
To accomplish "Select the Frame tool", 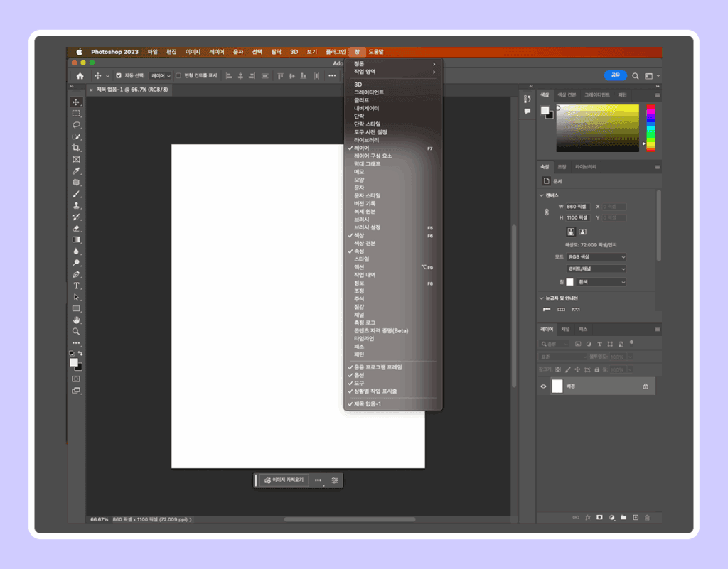I will click(x=76, y=160).
